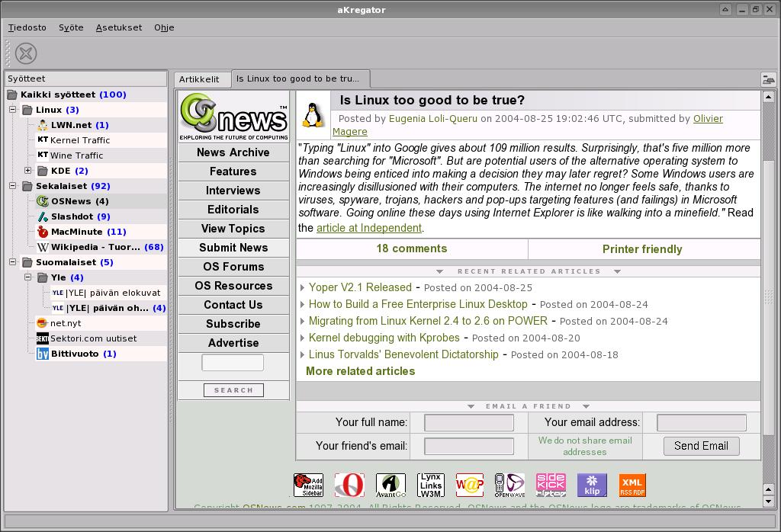Collapse the Suomalaiset folder
The width and height of the screenshot is (781, 532).
[x=13, y=261]
